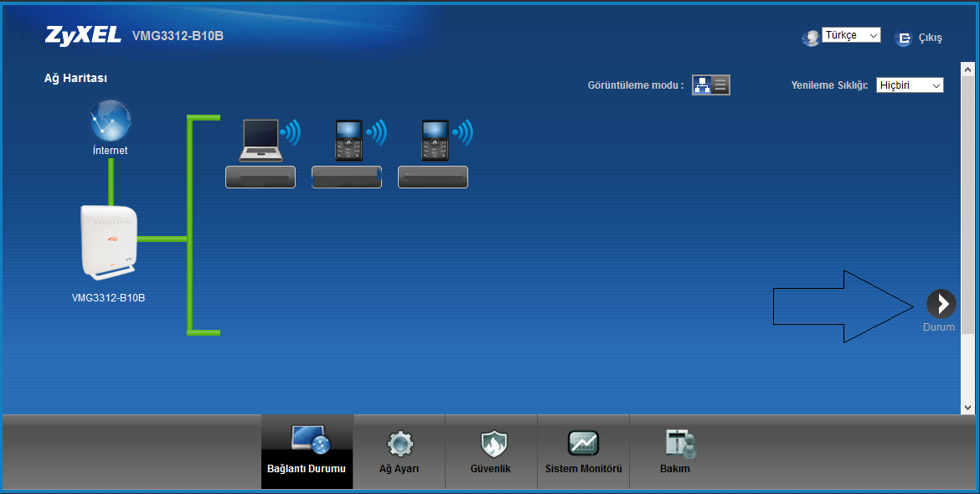
Task: Click the wireless laptop device icon
Action: 261,140
